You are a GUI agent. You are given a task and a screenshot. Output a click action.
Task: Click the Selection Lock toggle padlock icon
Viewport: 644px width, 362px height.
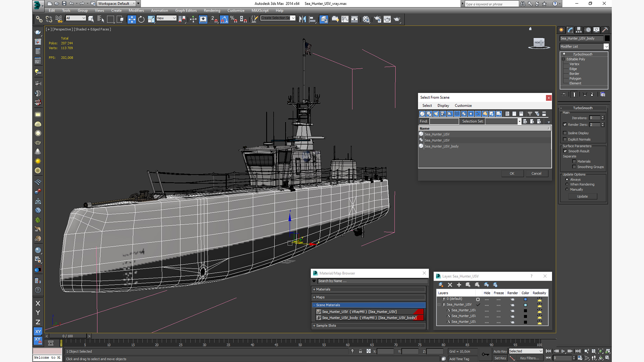pyautogui.click(x=360, y=351)
